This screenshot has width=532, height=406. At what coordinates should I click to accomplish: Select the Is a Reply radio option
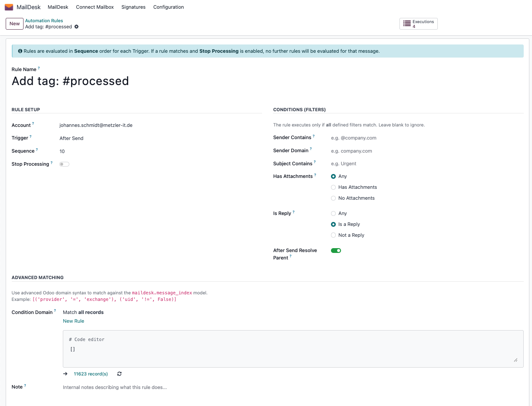coord(334,224)
